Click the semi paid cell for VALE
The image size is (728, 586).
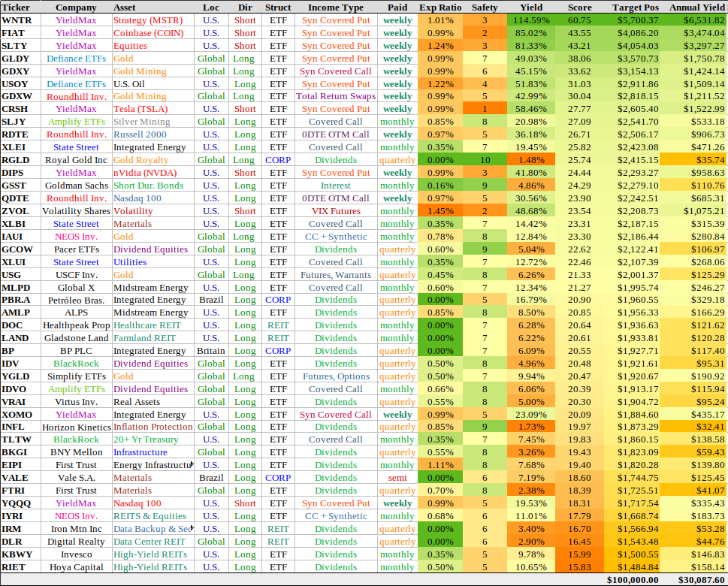(x=397, y=478)
